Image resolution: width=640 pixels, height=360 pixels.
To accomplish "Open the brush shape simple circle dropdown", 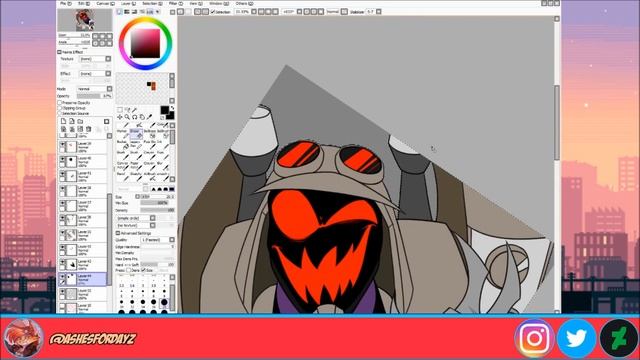I will [136, 218].
